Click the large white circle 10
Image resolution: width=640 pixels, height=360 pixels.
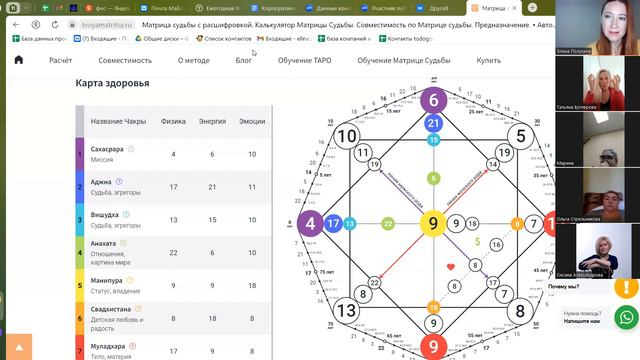[347, 136]
